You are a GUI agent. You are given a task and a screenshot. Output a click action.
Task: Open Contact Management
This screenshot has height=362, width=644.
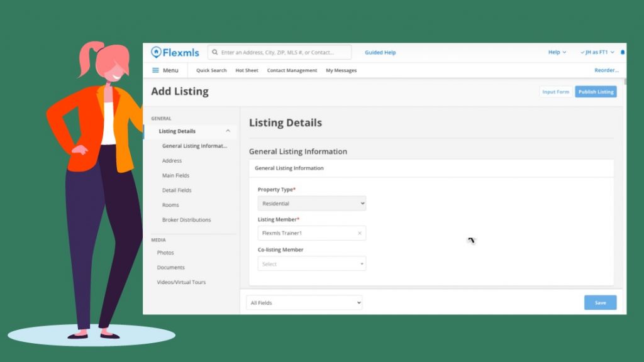pos(292,70)
